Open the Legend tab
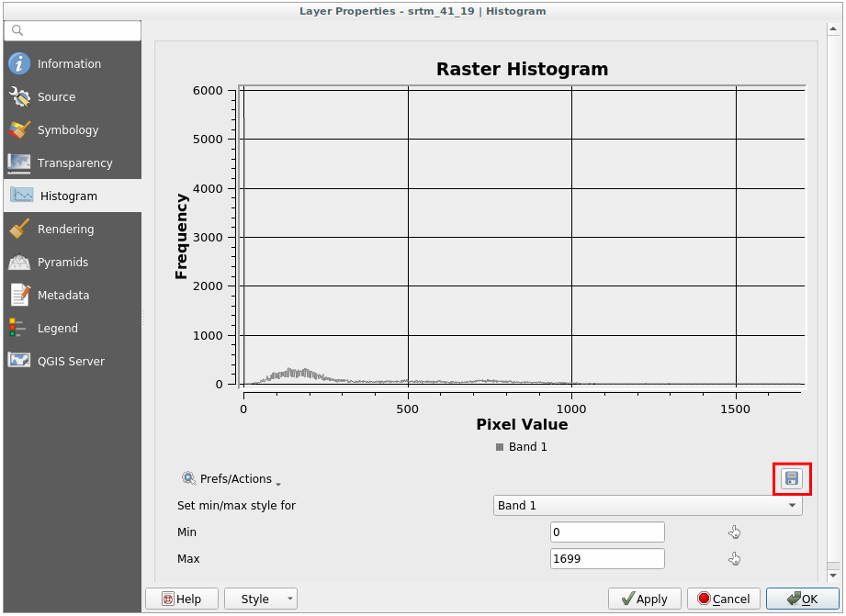The width and height of the screenshot is (846, 616). pyautogui.click(x=57, y=329)
